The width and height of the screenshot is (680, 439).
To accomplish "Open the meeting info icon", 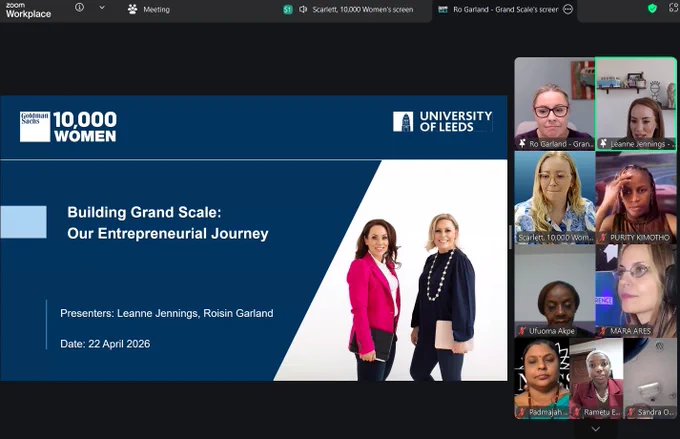I will click(79, 7).
